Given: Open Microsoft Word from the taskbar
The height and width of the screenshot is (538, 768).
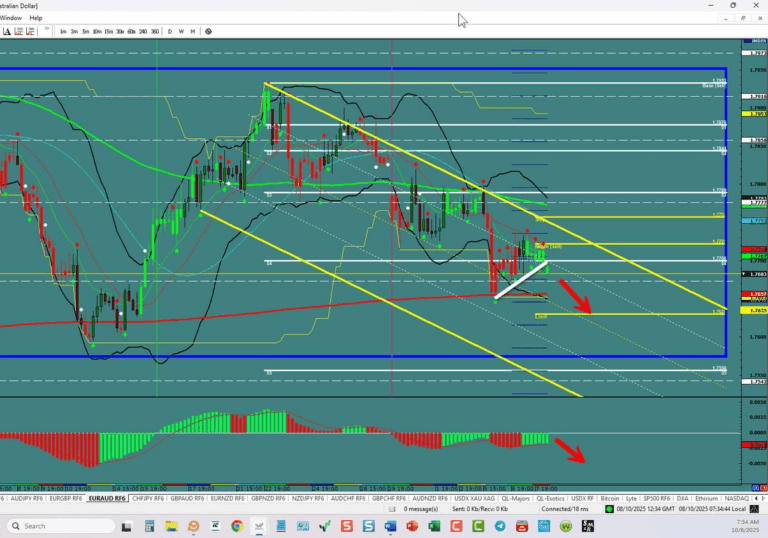Looking at the screenshot, I should (390, 526).
